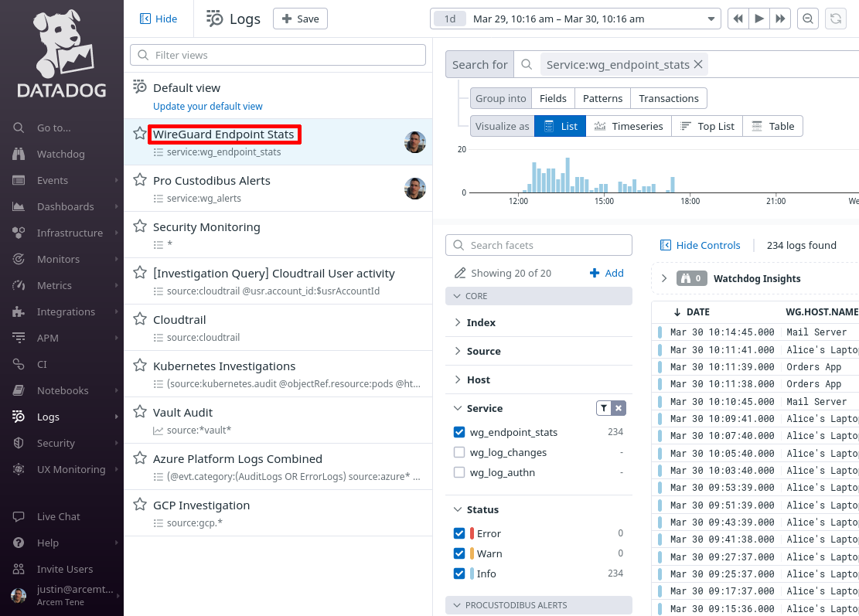Select Patterns grouping tab
This screenshot has width=859, height=616.
pos(602,99)
